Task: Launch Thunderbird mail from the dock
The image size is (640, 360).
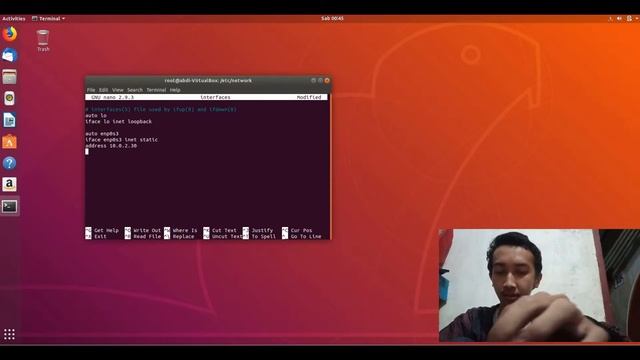Action: 9,55
